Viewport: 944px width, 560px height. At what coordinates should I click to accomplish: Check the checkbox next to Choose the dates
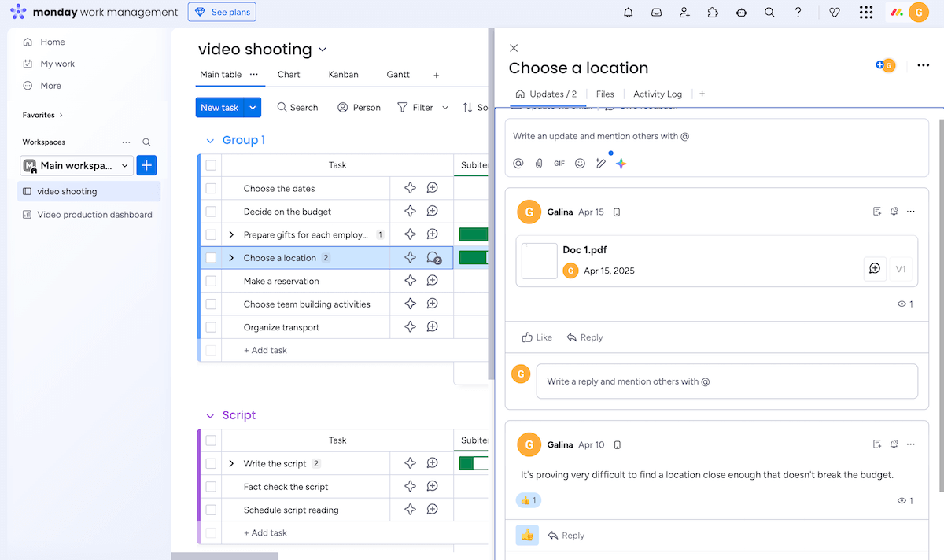pos(211,187)
